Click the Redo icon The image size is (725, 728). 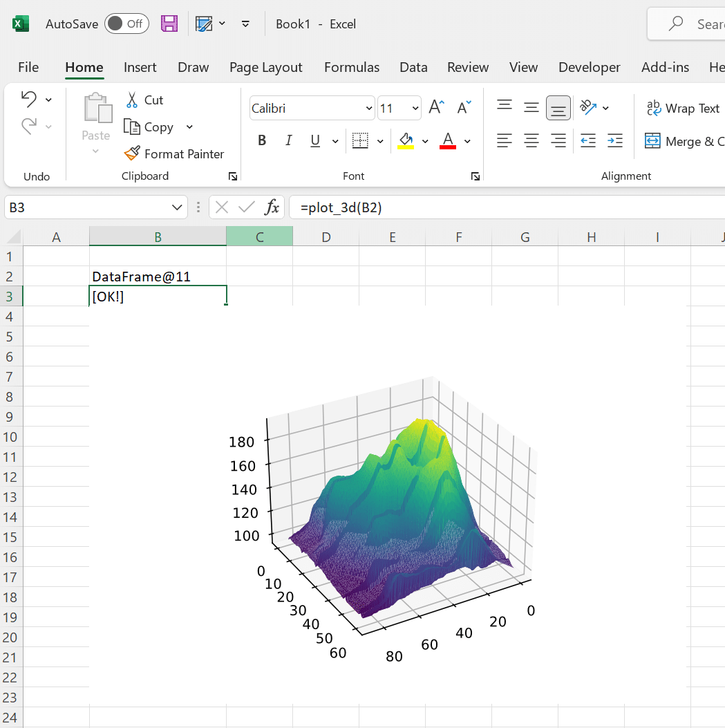pyautogui.click(x=29, y=126)
